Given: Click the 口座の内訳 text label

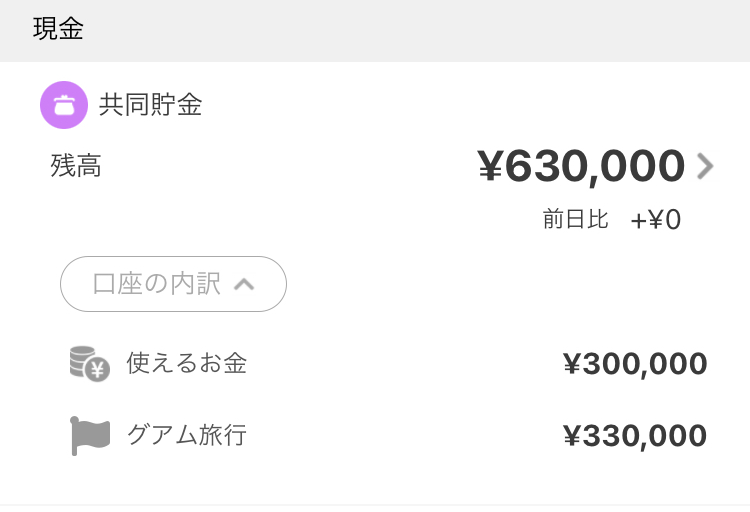Looking at the screenshot, I should click(156, 284).
